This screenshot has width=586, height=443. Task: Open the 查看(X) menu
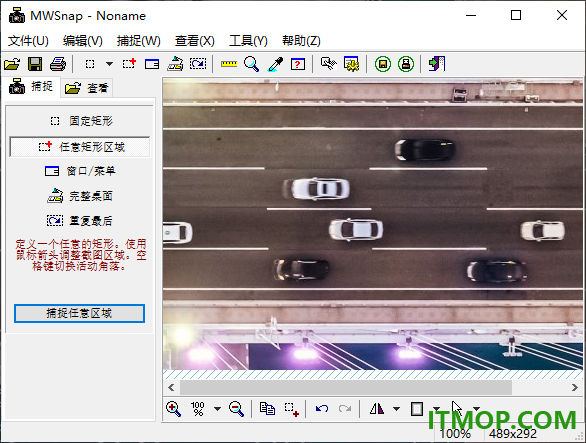[195, 41]
